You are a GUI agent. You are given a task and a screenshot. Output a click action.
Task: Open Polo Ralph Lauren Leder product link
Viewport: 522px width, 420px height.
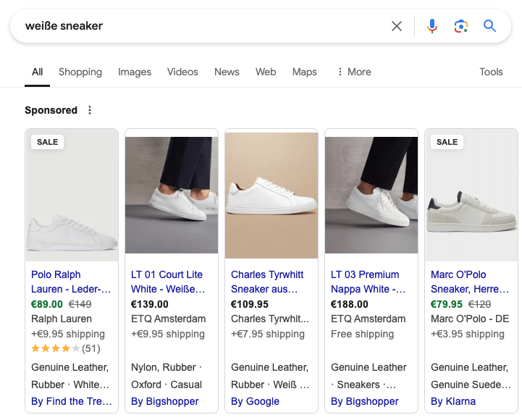[x=71, y=282]
